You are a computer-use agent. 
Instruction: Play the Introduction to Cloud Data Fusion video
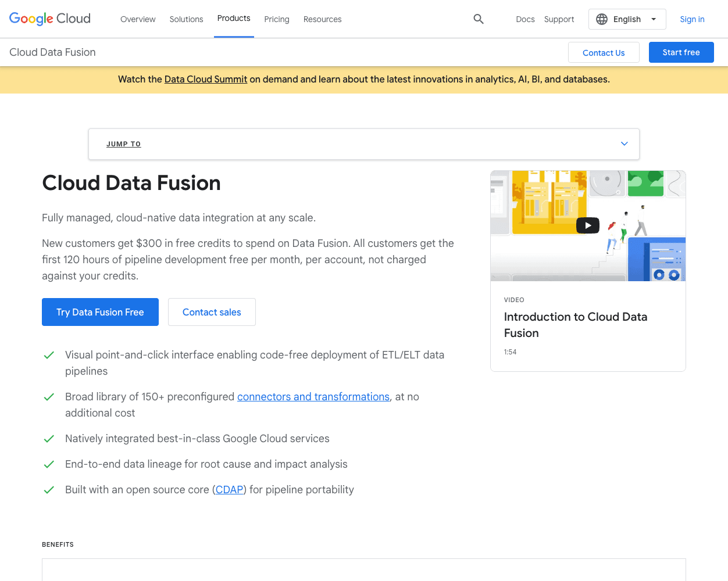coord(588,225)
